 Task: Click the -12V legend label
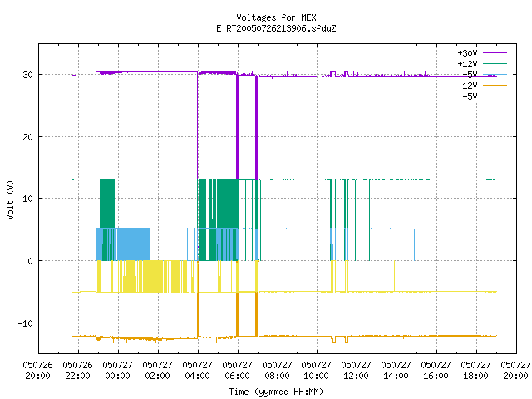[467, 86]
